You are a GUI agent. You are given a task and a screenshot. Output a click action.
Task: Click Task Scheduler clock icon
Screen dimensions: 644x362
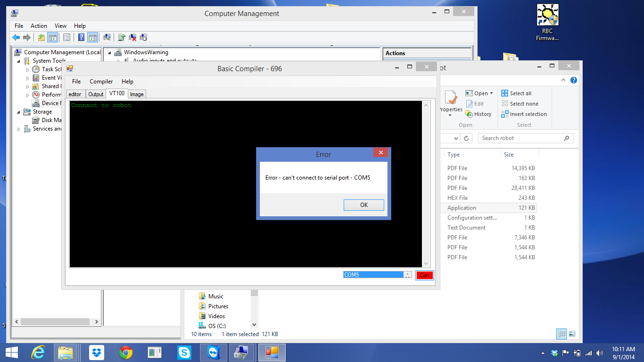[36, 69]
